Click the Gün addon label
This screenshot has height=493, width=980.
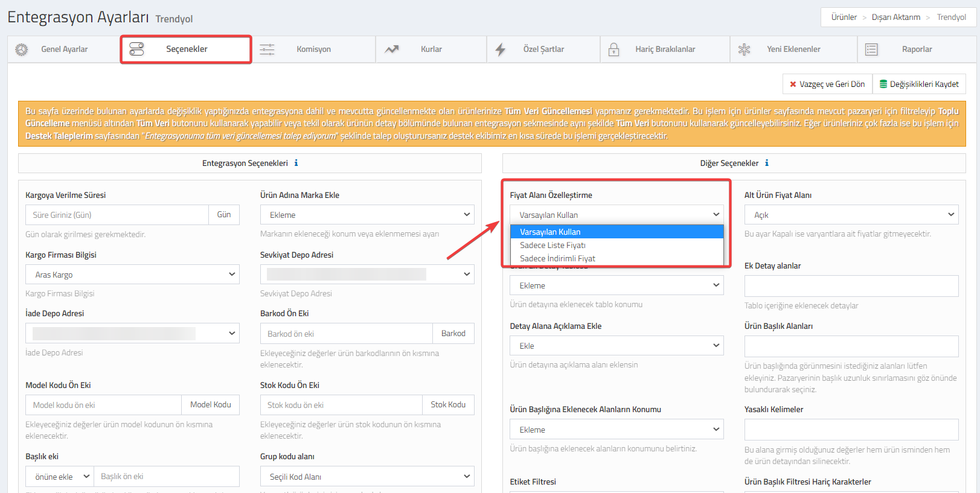click(x=224, y=215)
